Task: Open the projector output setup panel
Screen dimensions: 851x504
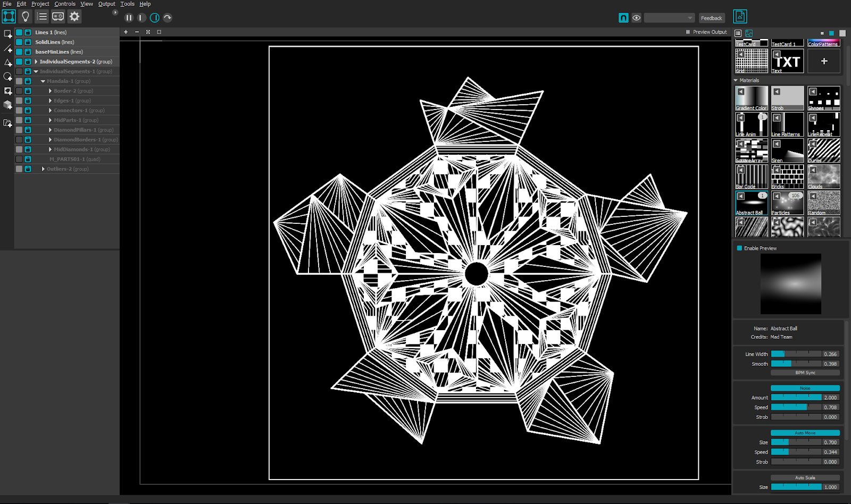Action: tap(59, 16)
